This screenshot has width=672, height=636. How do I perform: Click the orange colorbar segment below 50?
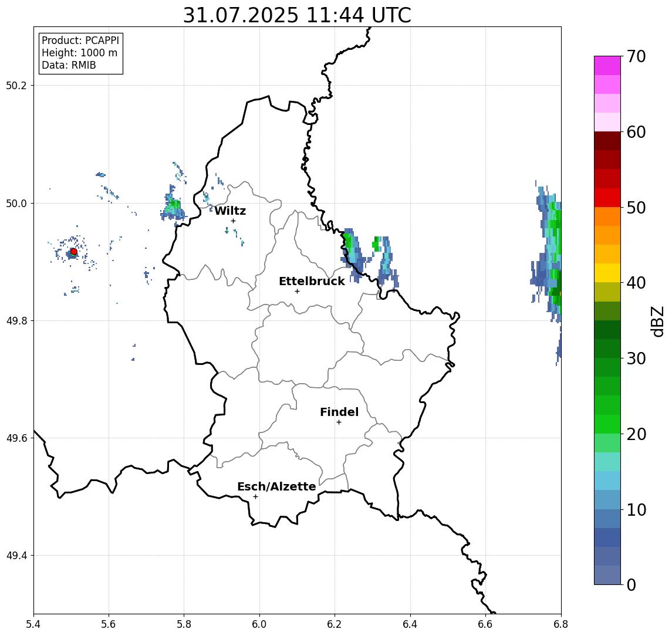607,216
